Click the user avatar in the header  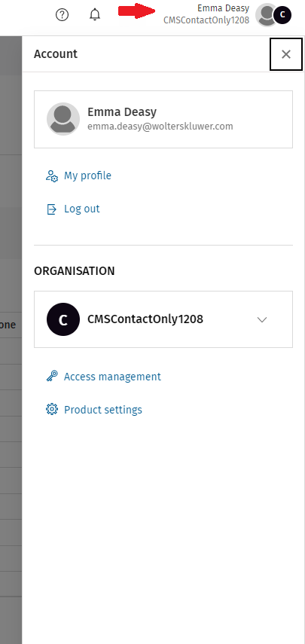[x=266, y=15]
